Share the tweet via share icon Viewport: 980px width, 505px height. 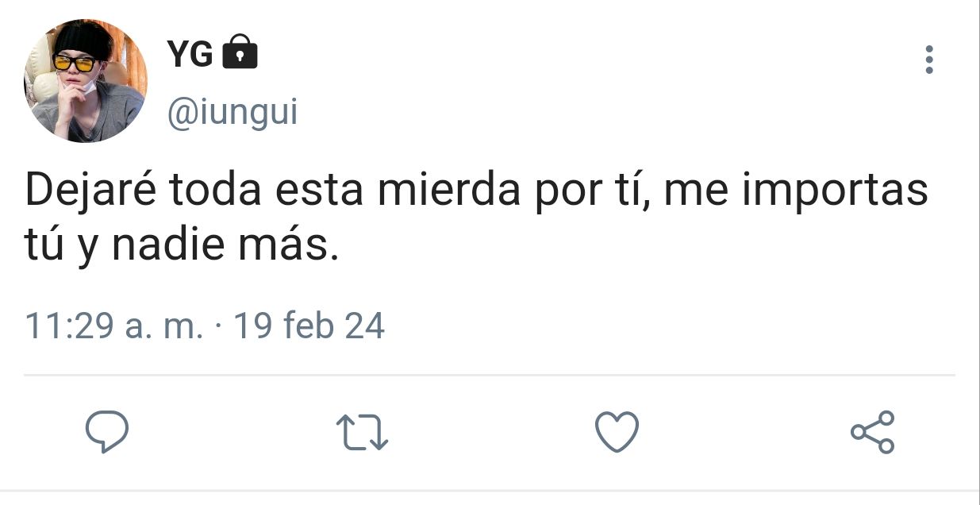click(x=872, y=432)
